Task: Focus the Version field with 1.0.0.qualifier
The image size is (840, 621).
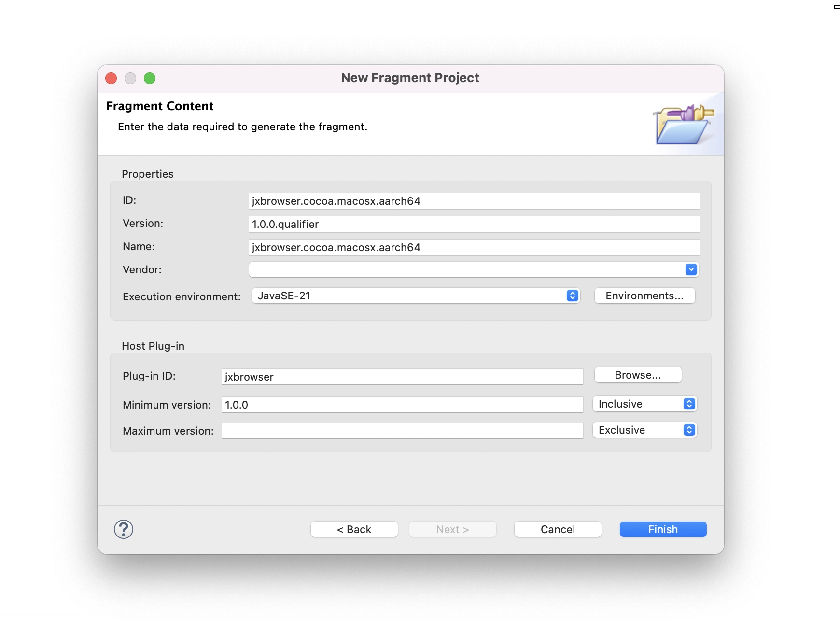Action: click(x=474, y=224)
